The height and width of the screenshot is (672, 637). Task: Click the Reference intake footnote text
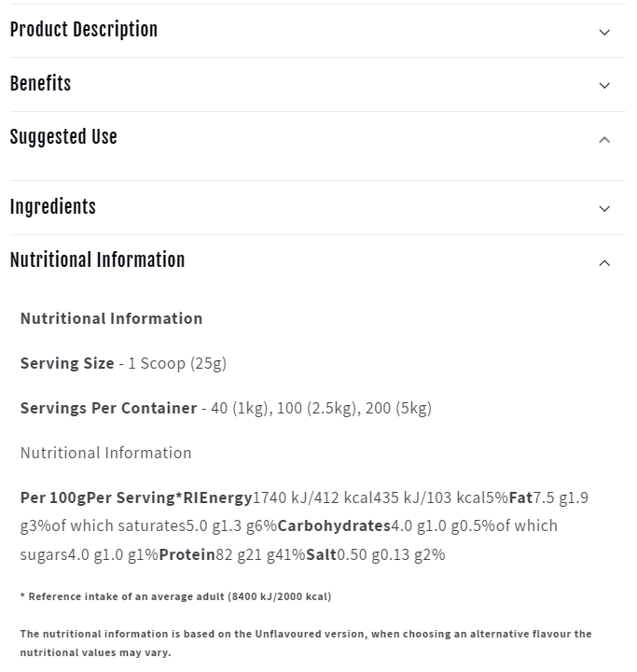pos(175,596)
